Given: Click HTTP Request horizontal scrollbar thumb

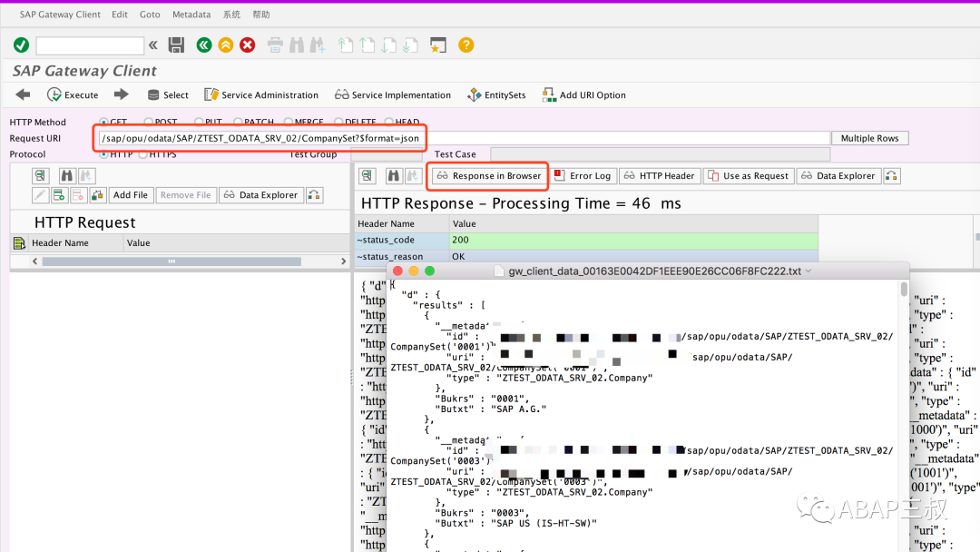Looking at the screenshot, I should [171, 261].
